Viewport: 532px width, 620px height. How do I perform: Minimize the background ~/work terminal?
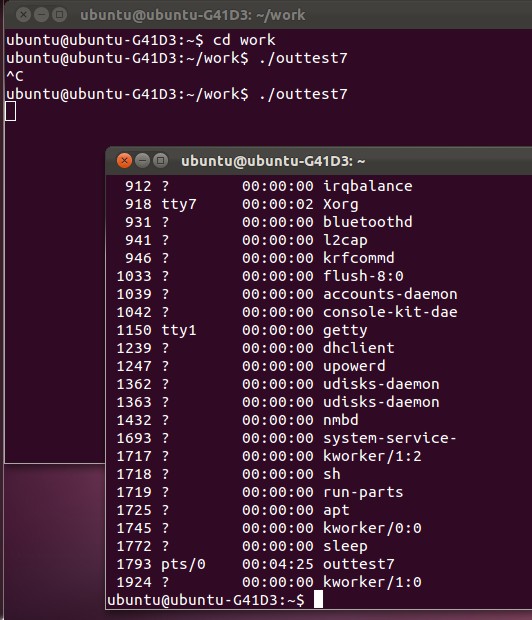pyautogui.click(x=41, y=15)
